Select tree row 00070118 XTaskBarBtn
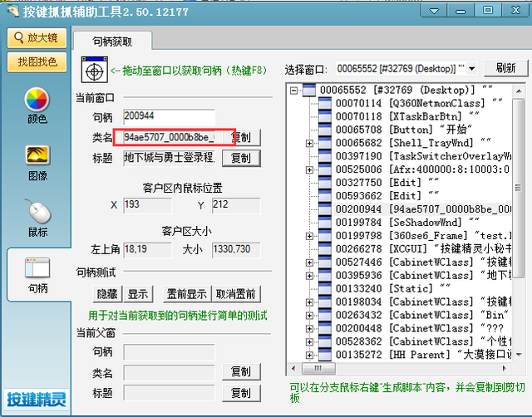532x417 pixels. [x=407, y=116]
